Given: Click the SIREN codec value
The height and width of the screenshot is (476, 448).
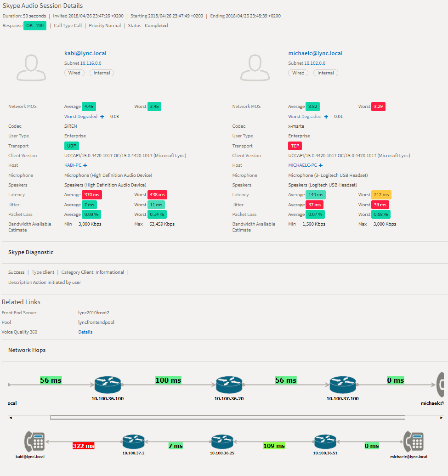Looking at the screenshot, I should pos(70,126).
